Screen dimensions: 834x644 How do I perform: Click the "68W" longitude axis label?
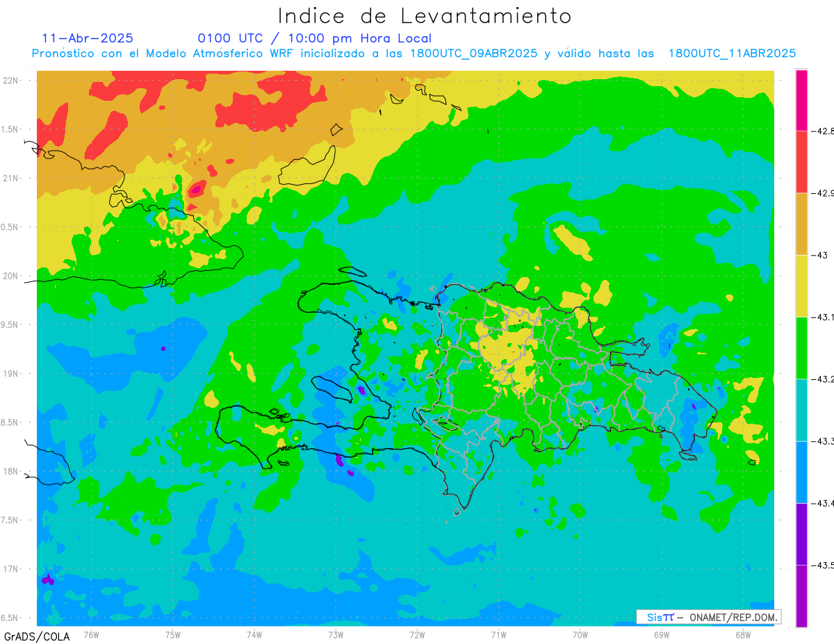pos(743,634)
